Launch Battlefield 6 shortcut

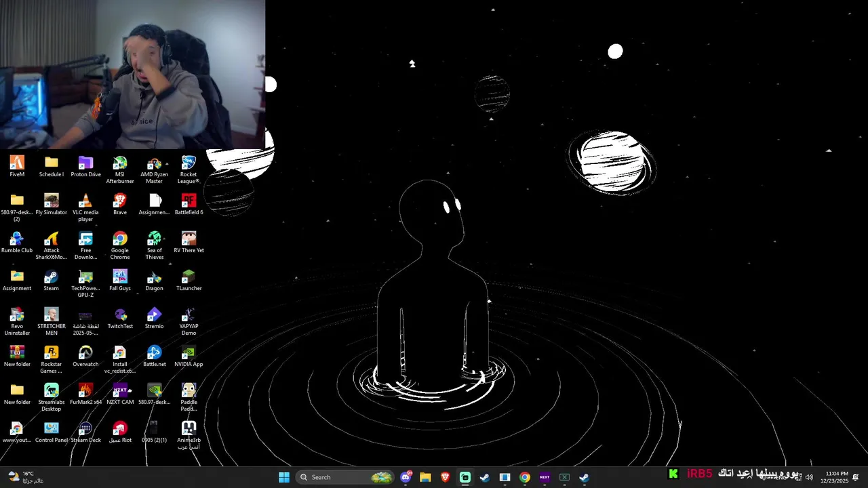[189, 205]
